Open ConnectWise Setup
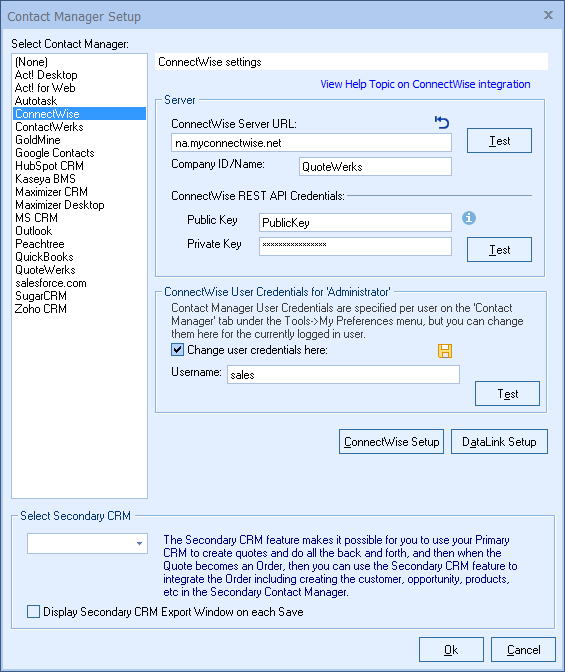 (x=391, y=441)
